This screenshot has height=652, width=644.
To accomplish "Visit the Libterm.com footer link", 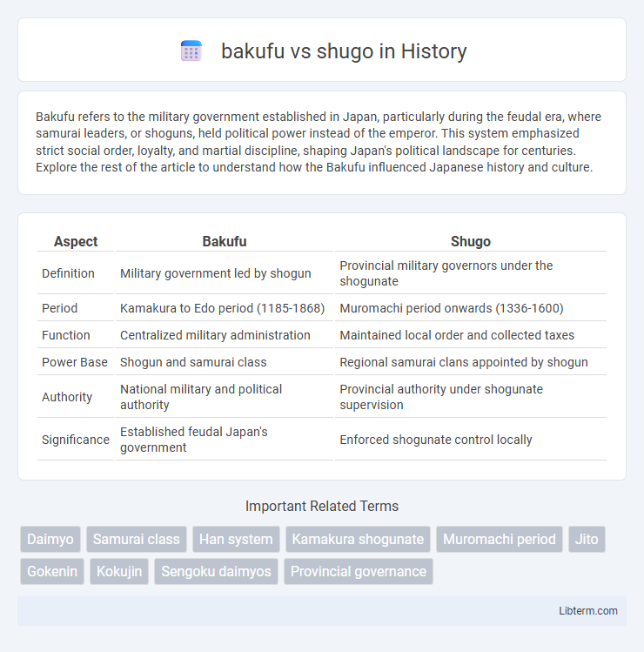I will [x=588, y=611].
